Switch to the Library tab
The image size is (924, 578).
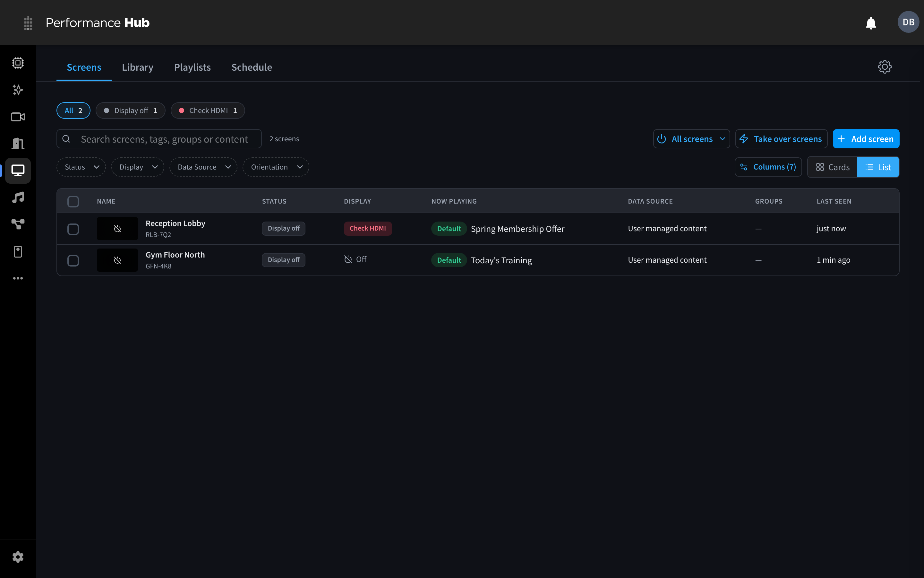[x=137, y=67]
